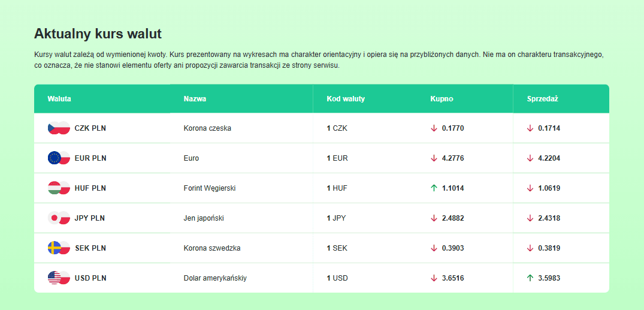
Task: Click the SEK PLN flag icon
Action: [x=59, y=248]
